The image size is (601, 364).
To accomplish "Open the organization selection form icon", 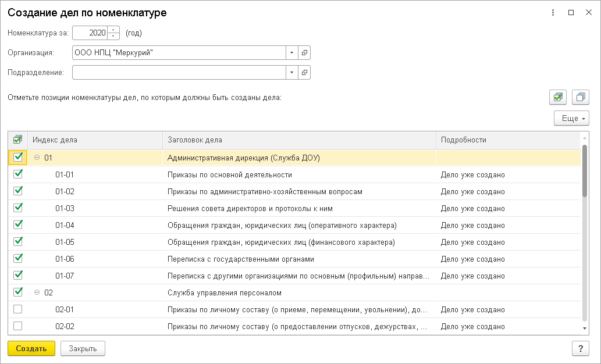I will (304, 52).
